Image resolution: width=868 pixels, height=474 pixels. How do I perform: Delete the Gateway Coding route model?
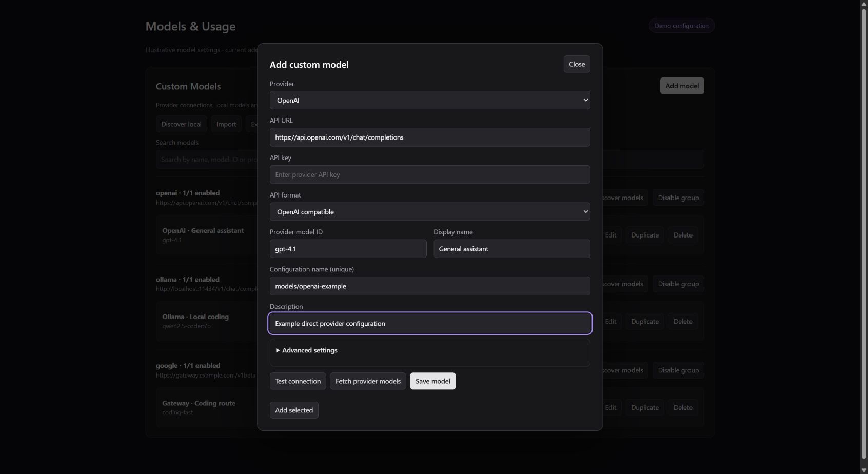[683, 407]
